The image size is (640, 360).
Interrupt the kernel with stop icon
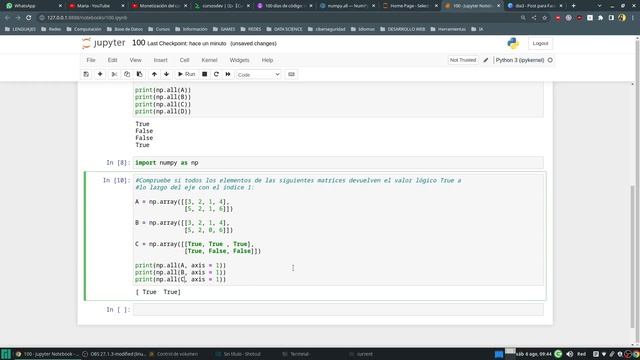pos(204,74)
